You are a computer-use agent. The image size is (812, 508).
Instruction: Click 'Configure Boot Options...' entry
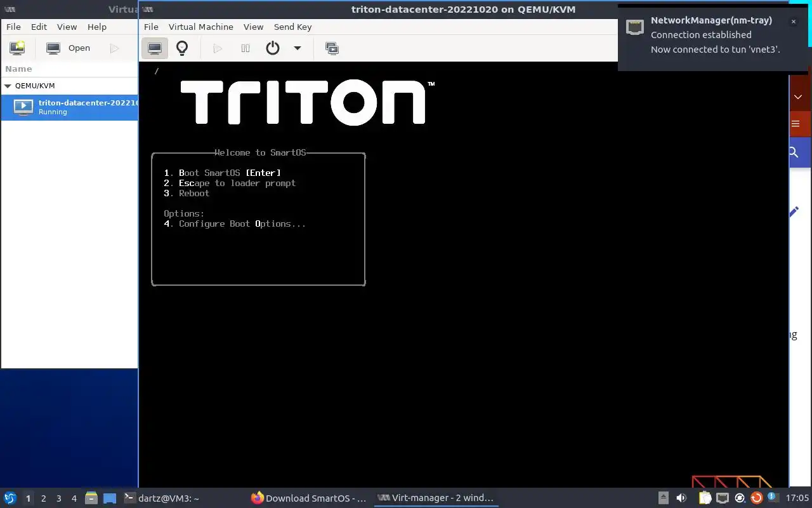click(x=235, y=224)
